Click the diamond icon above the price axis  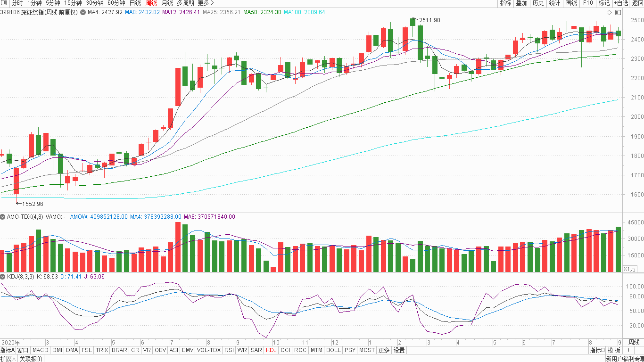[x=609, y=12]
